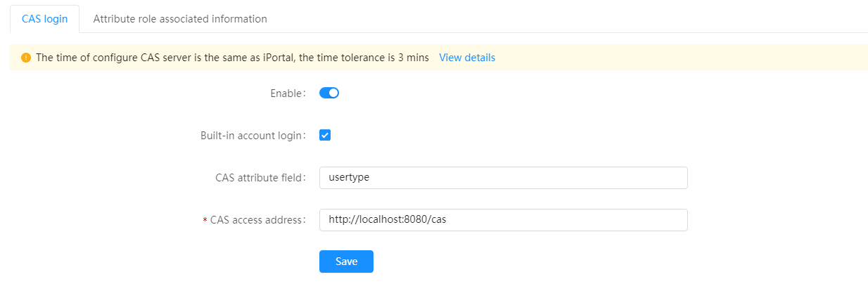Click the empty right side of the yellow alert banner
Screen dimensions: 868x284
(681, 58)
